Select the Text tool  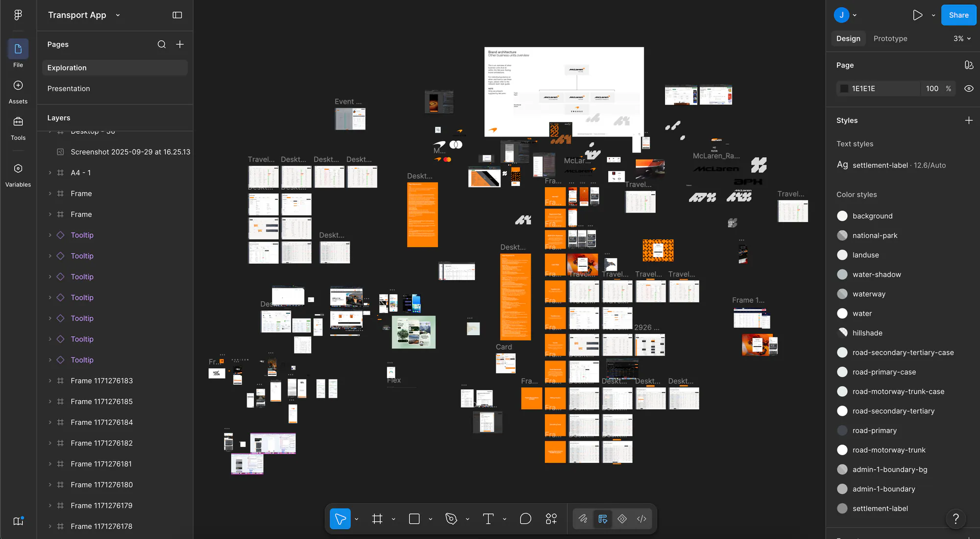[488, 519]
